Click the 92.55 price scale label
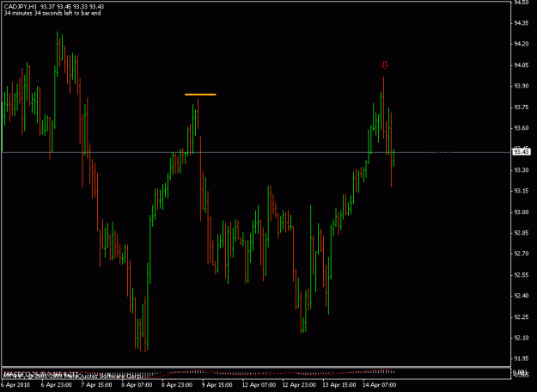537x392 pixels. tap(520, 275)
